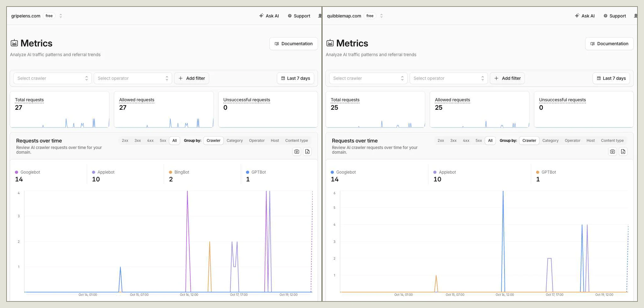
Task: Click Add filter in quibblemap window
Action: click(507, 78)
